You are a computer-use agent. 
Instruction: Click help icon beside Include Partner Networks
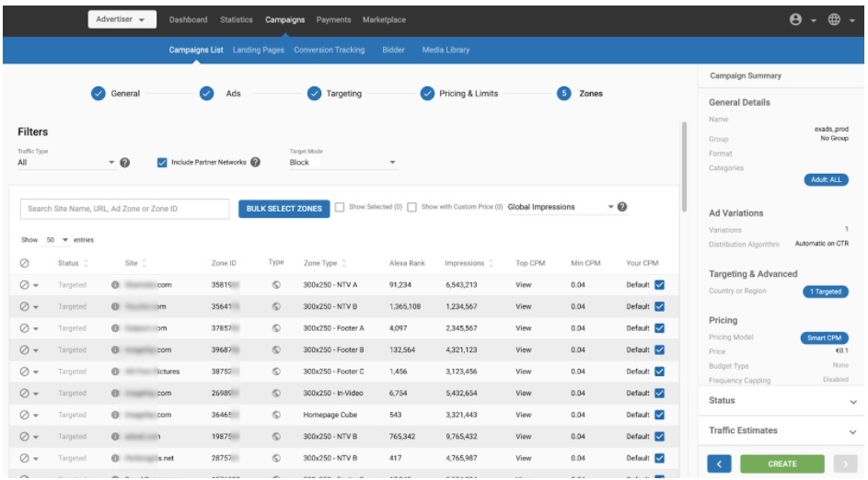tap(255, 162)
